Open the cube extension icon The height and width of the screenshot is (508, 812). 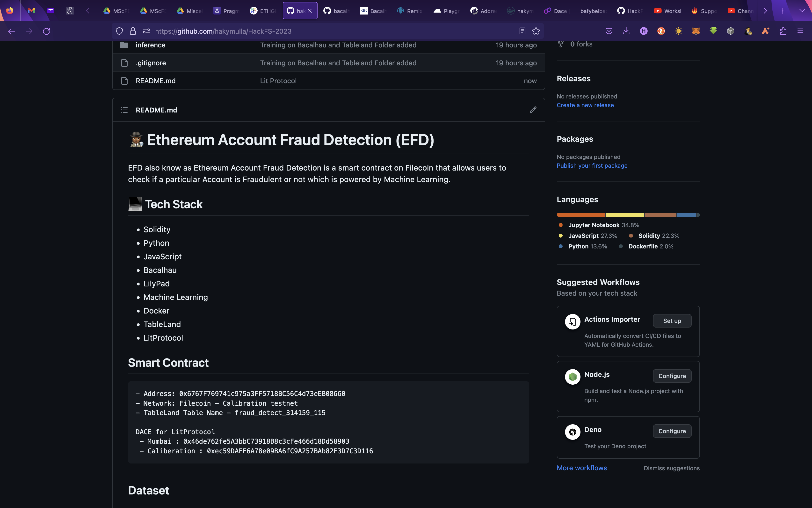point(731,31)
